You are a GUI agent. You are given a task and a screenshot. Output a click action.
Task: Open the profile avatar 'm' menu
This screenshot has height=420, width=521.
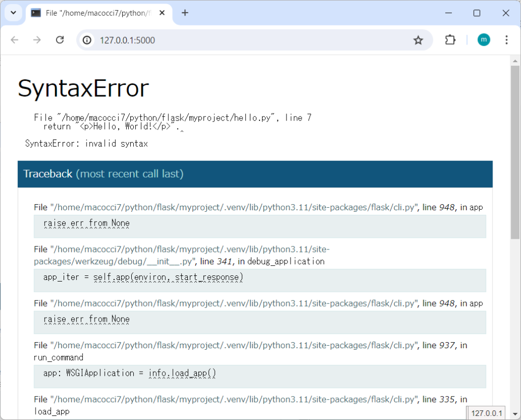pos(483,40)
